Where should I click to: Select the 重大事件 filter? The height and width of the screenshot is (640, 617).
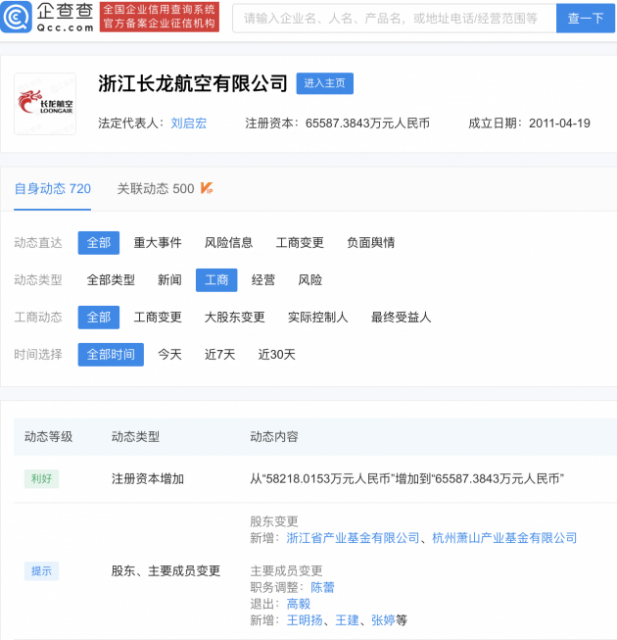158,243
